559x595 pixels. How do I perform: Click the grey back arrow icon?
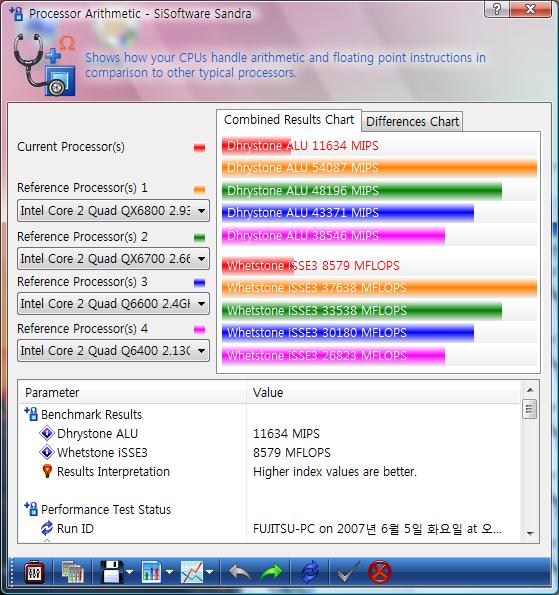point(239,572)
